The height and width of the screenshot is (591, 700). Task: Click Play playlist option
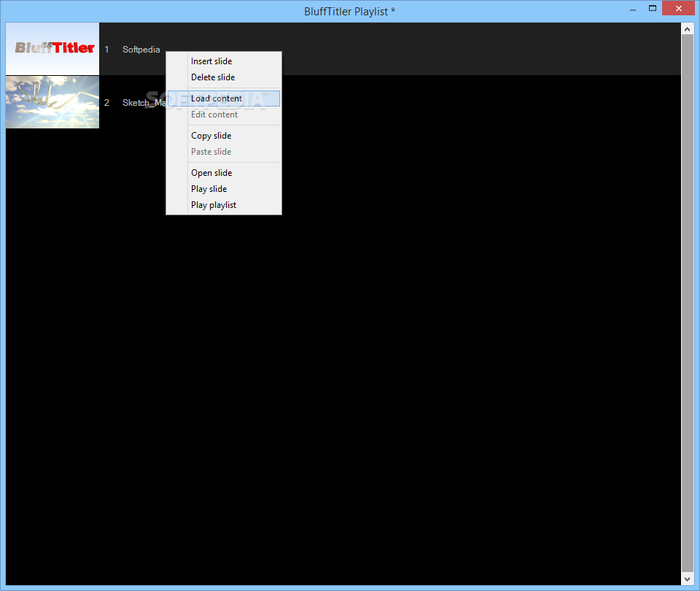(224, 205)
